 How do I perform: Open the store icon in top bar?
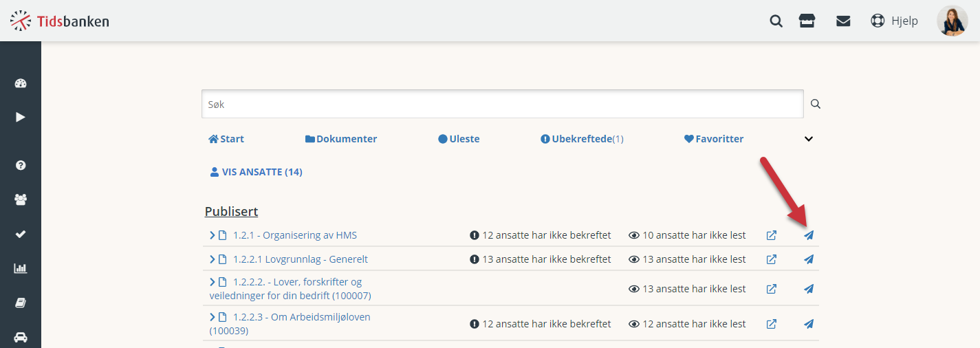point(807,21)
